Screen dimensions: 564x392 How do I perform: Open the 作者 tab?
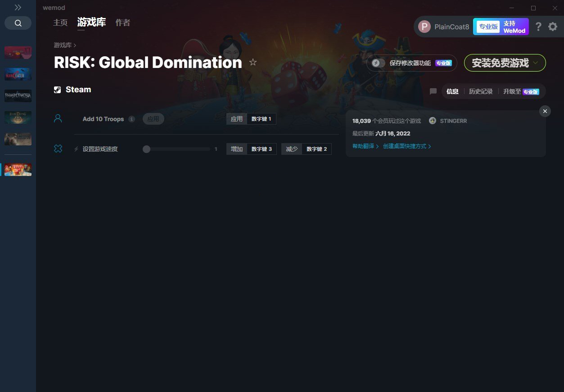point(123,23)
